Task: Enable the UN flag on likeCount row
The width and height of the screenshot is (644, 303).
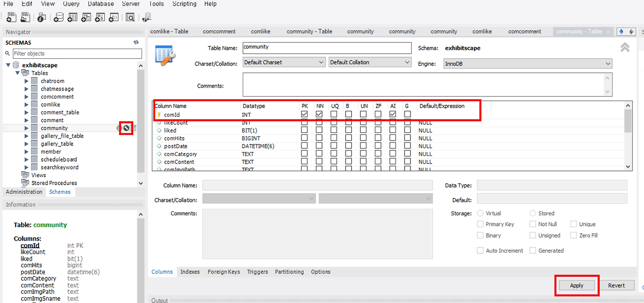Action: [364, 122]
